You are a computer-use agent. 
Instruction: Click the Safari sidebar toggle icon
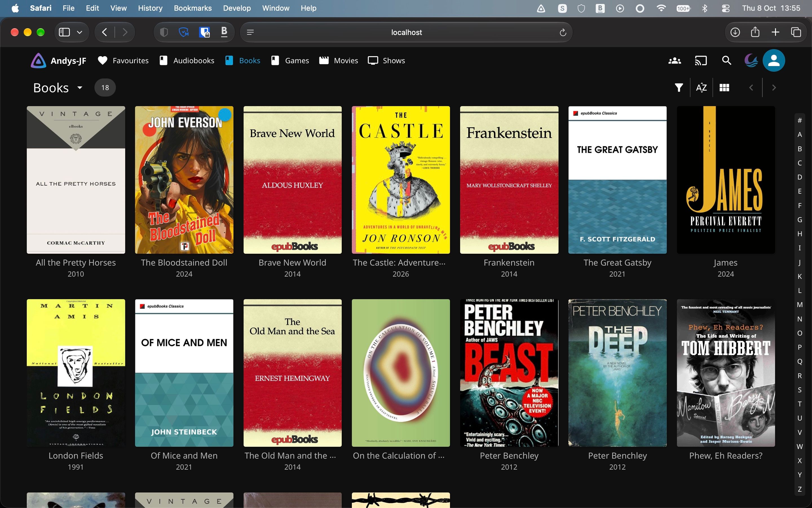pos(64,32)
